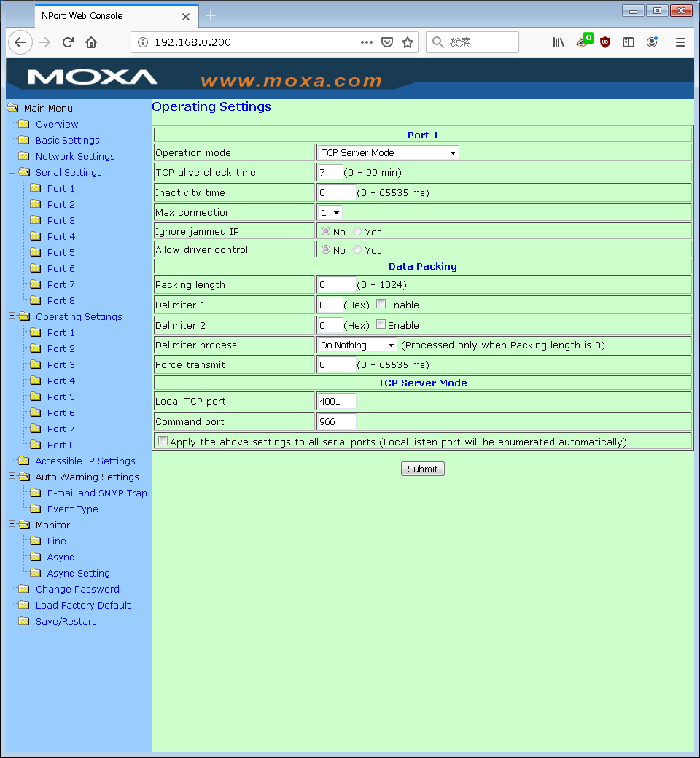Screen dimensions: 700x758
Task: Open the Firefox account icon
Action: pyautogui.click(x=652, y=42)
